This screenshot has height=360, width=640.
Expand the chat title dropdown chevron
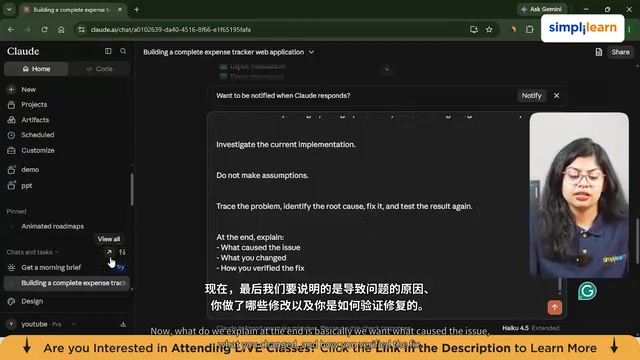point(311,52)
